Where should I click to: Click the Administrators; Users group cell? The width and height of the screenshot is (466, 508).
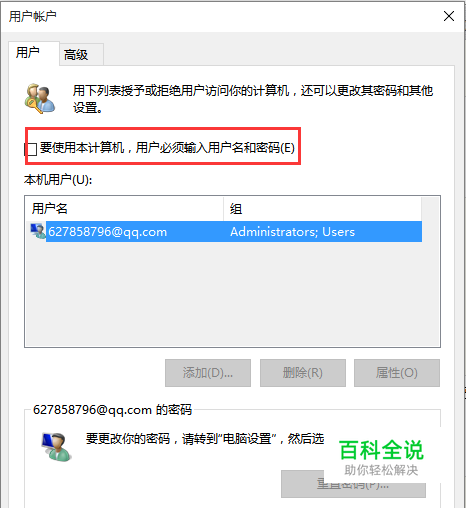click(292, 231)
